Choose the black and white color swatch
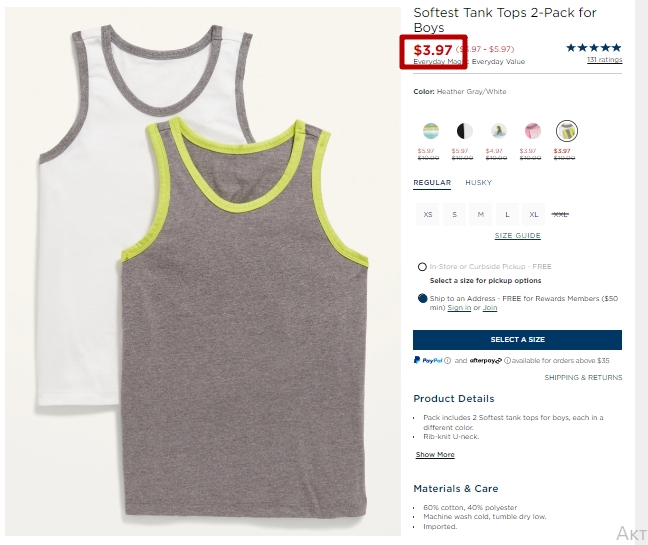Viewport: 648px width, 545px height. (465, 131)
